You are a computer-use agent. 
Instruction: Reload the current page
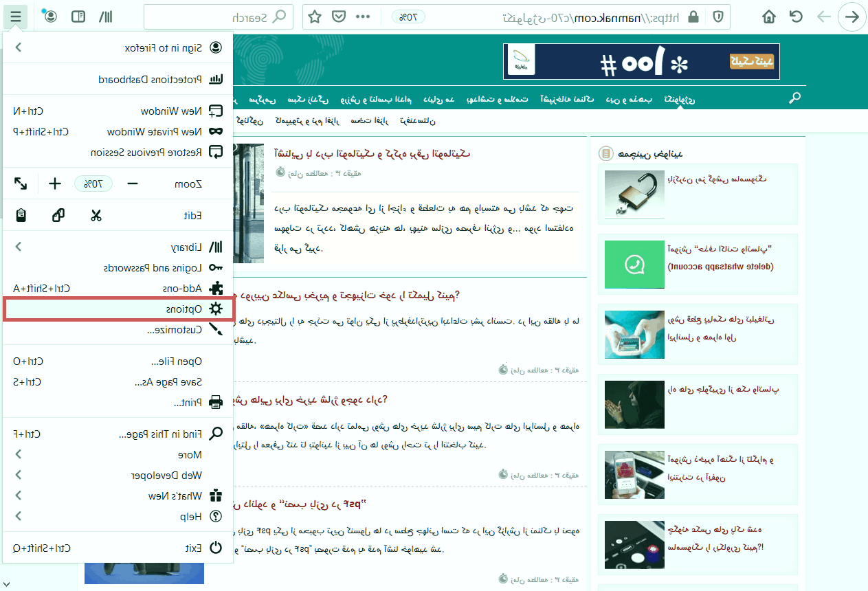[797, 16]
